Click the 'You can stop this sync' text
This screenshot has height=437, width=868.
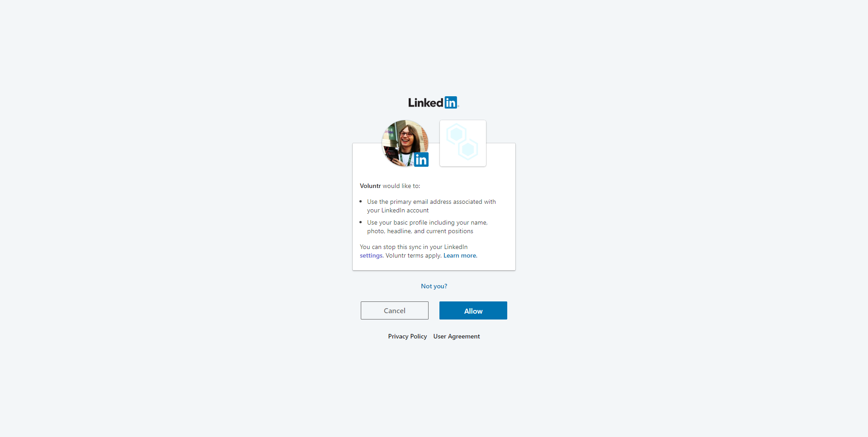point(414,247)
